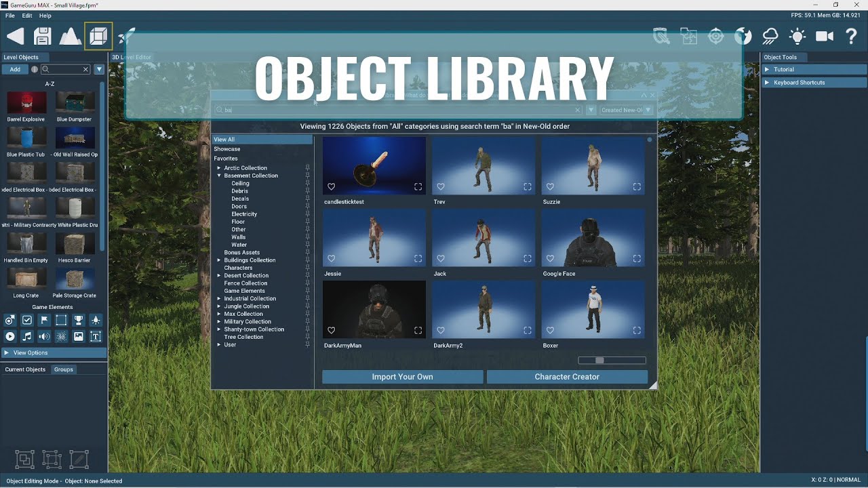Add the sound speaker game element
The width and height of the screenshot is (868, 488).
(x=44, y=336)
